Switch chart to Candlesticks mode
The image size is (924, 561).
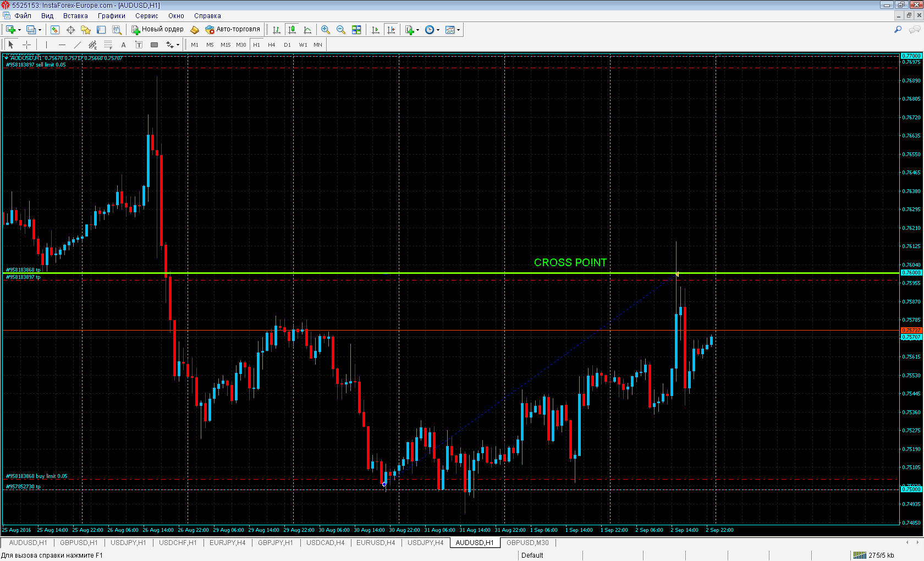[292, 30]
